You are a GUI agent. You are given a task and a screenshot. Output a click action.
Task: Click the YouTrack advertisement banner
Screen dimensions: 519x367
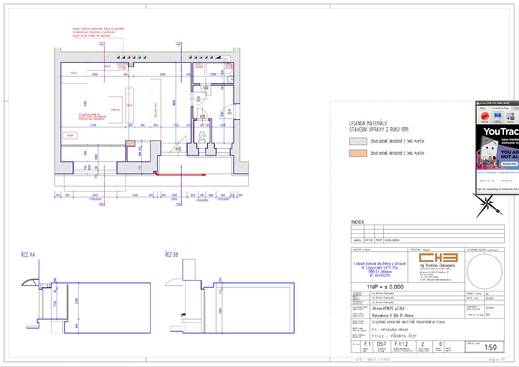click(498, 148)
